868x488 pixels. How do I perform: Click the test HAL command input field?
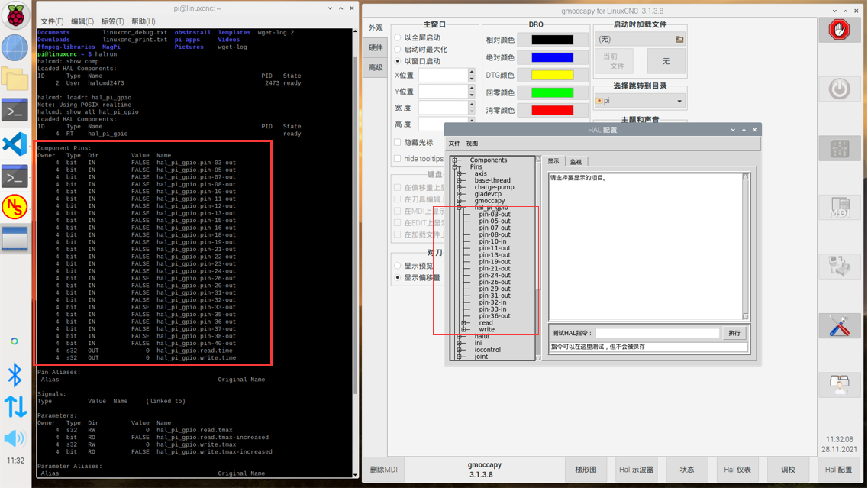point(657,333)
